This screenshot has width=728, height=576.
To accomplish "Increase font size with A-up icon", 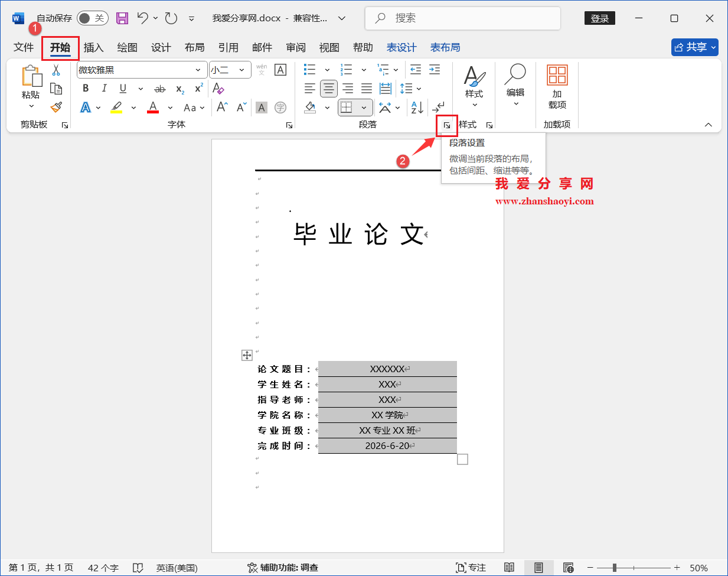I will point(222,107).
